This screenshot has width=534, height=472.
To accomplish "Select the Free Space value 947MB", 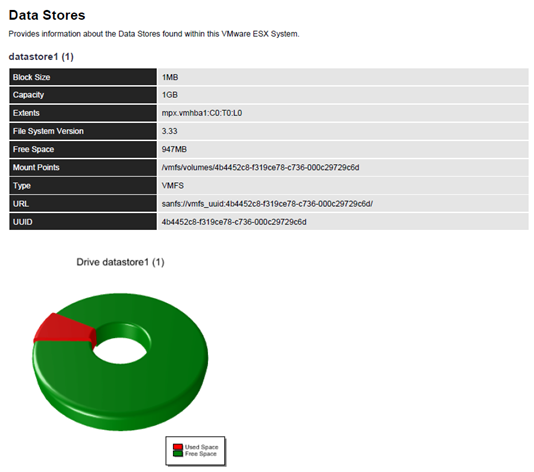I will [x=174, y=149].
